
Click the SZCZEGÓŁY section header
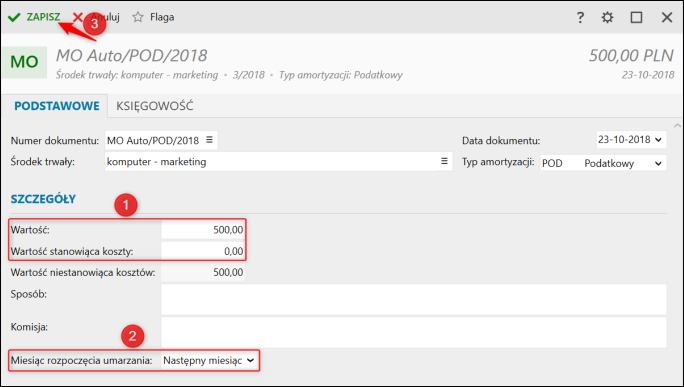(43, 199)
